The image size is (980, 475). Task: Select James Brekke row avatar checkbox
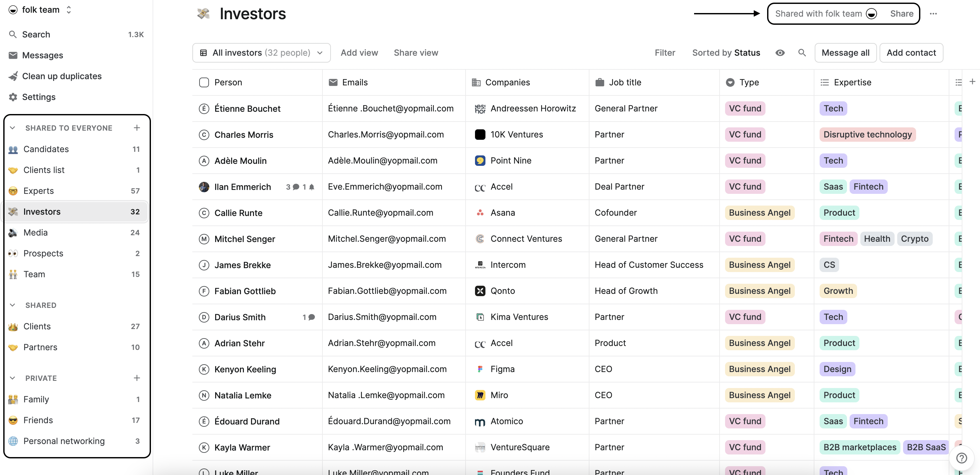click(x=204, y=265)
